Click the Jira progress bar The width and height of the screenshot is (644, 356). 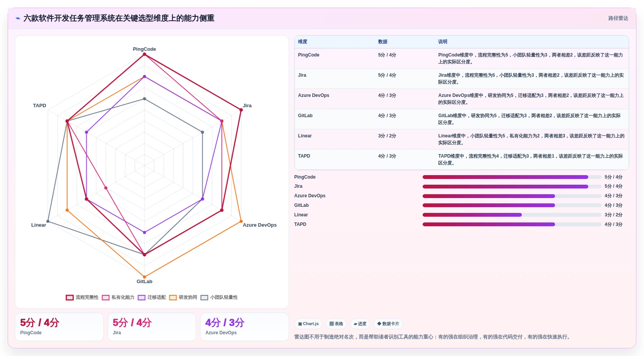(512, 187)
